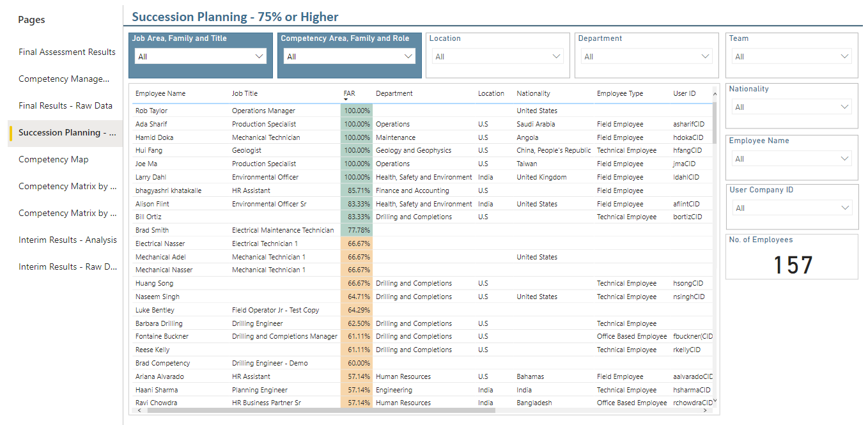This screenshot has height=425, width=868.
Task: Sort by the Employee Name column header
Action: coord(160,93)
